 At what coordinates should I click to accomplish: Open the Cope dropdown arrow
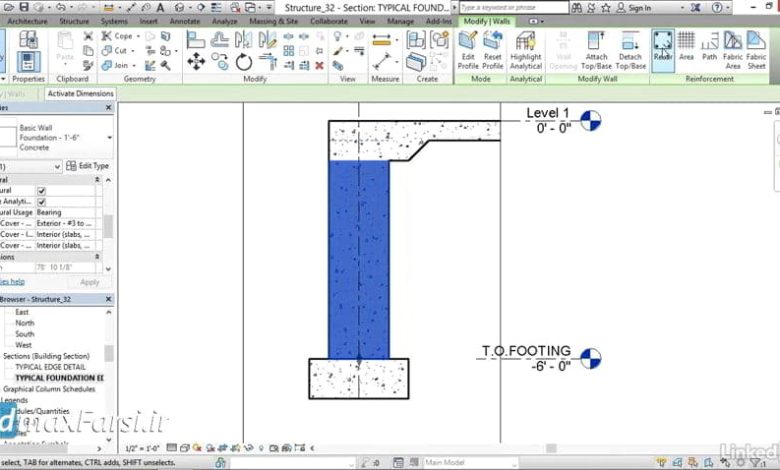coord(138,36)
